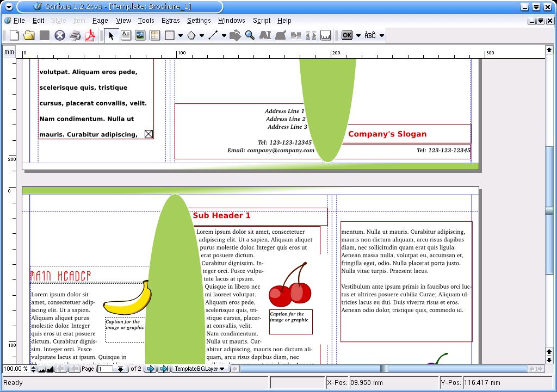Click the caption frame under the cherries

291,322
